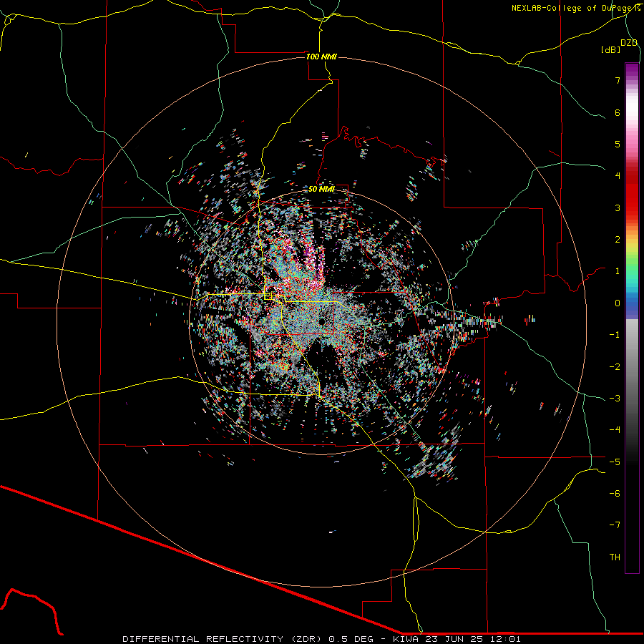
Task: Click the 4 value on color scale
Action: coord(618,176)
